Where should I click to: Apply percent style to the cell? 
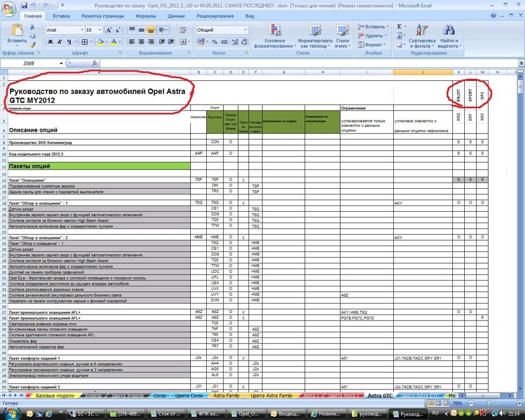(214, 42)
